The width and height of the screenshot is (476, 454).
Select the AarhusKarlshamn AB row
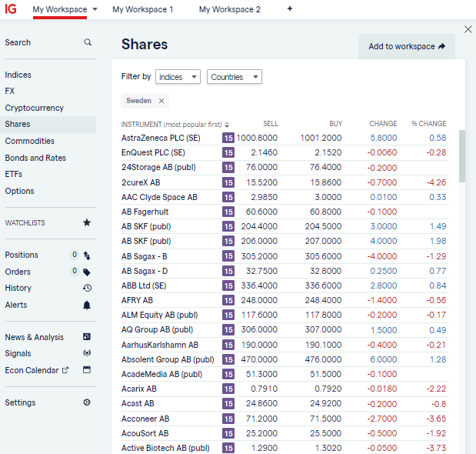pos(285,345)
